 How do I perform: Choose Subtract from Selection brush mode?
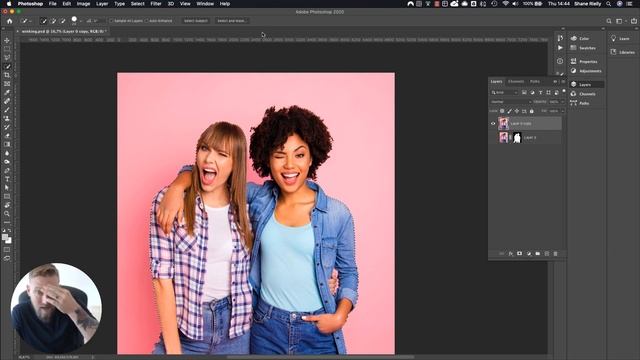(x=62, y=21)
